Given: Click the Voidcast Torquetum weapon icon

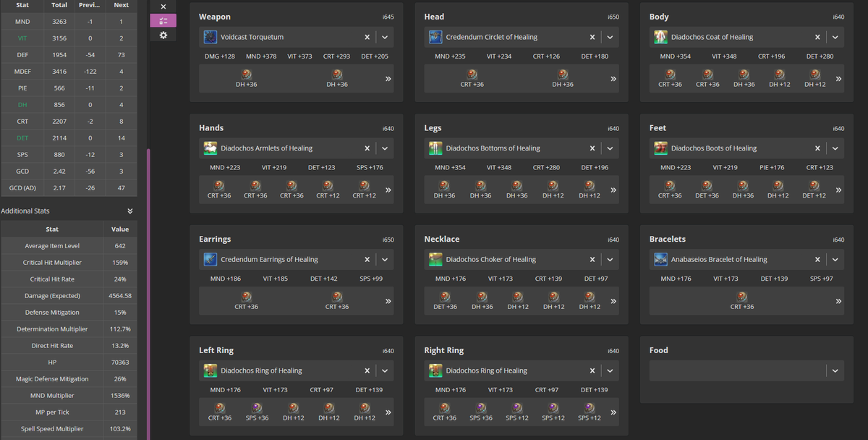Looking at the screenshot, I should [210, 37].
